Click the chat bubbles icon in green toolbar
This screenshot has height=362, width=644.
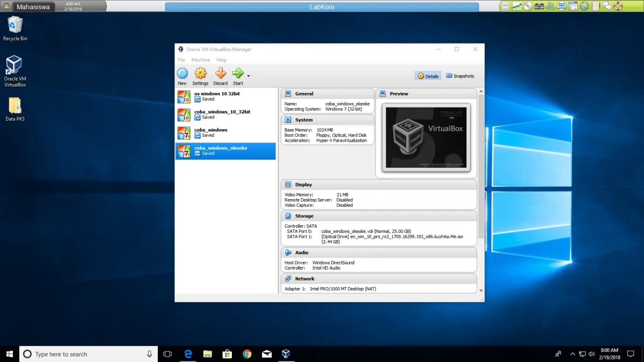607,6
